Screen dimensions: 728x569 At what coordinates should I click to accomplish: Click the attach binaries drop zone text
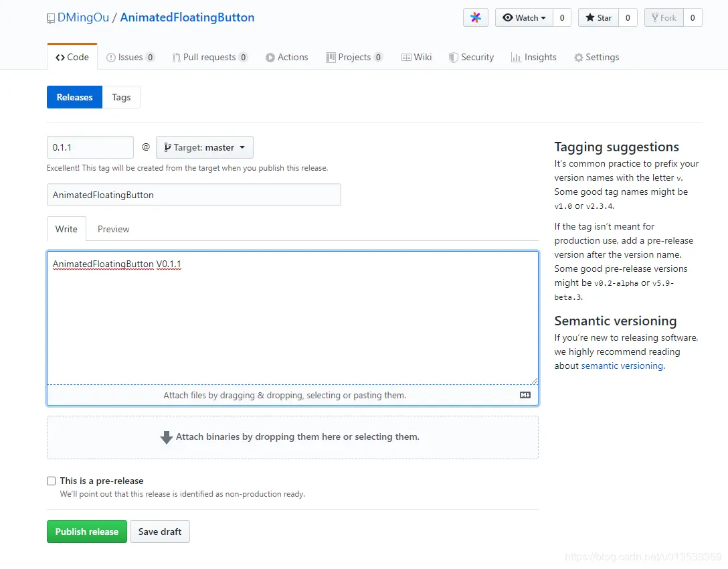coord(298,436)
